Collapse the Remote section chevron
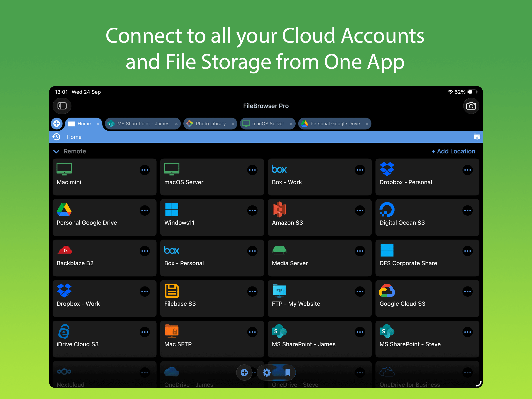The image size is (532, 399). 56,151
